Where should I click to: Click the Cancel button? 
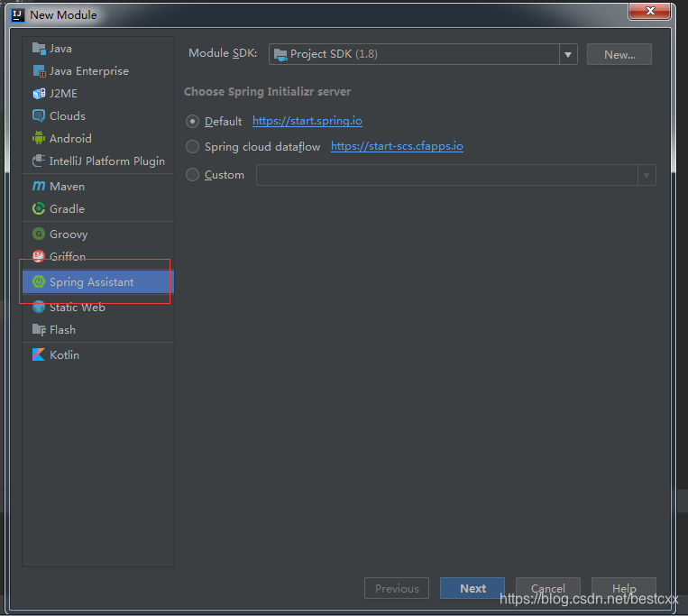(x=548, y=588)
